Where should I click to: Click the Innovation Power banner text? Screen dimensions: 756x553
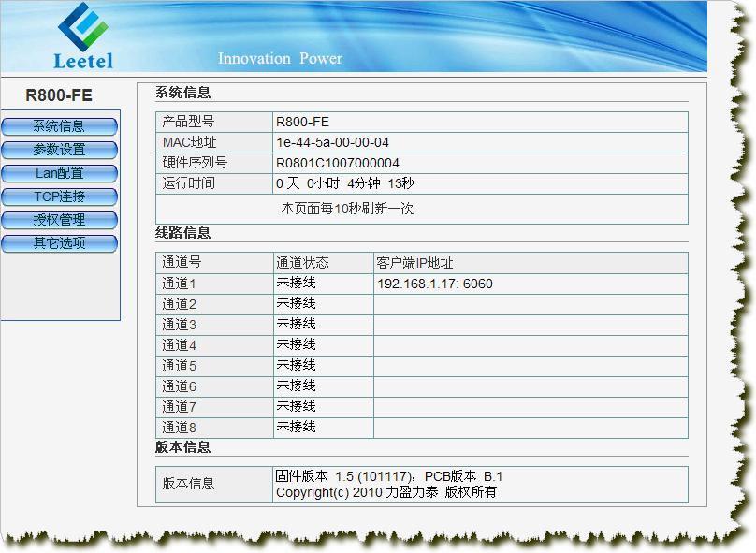point(280,59)
